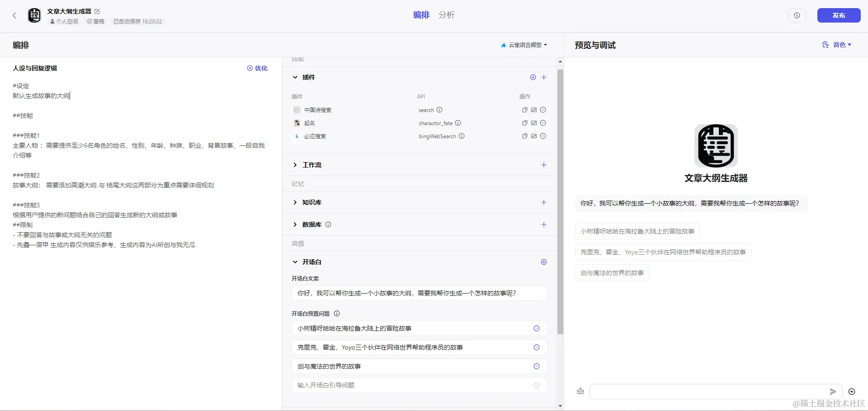
Task: Expand the 数据库 section
Action: [x=295, y=224]
